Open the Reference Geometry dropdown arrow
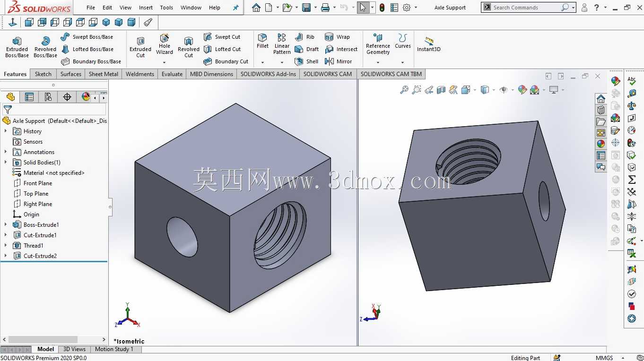 [378, 62]
